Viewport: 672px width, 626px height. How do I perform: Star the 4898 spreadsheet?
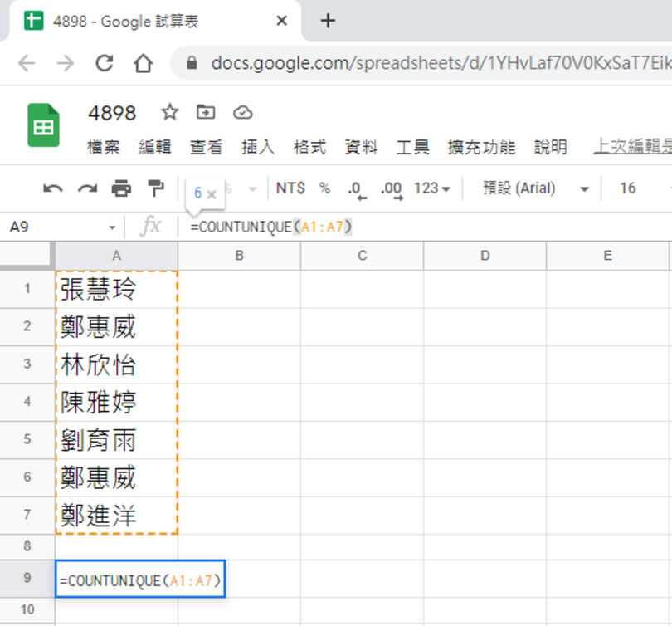pyautogui.click(x=170, y=113)
